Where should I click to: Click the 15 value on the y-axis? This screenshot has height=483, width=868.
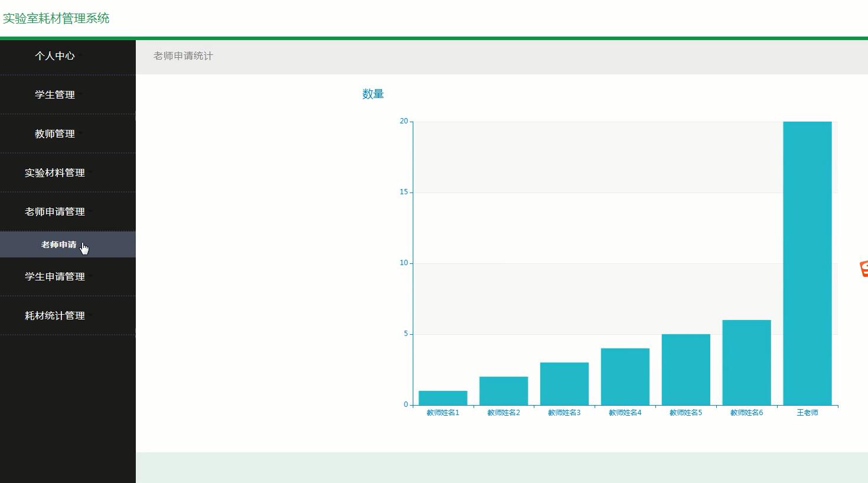pyautogui.click(x=404, y=192)
